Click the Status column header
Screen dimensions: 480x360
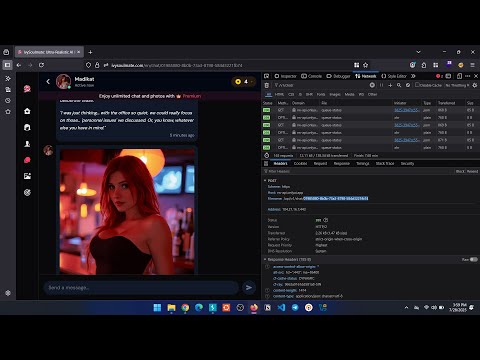click(x=268, y=103)
